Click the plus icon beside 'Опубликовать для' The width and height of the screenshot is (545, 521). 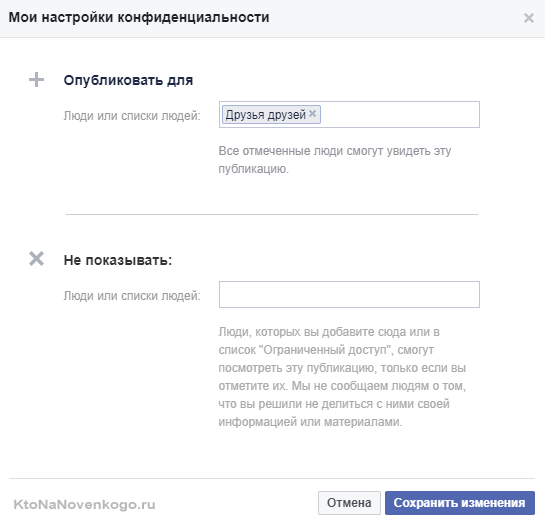click(x=36, y=80)
